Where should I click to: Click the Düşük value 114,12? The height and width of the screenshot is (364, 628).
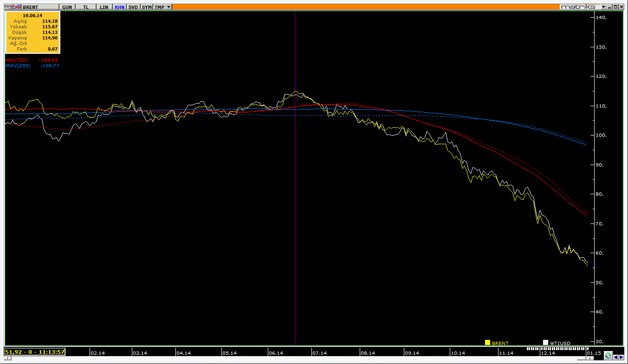click(x=50, y=32)
